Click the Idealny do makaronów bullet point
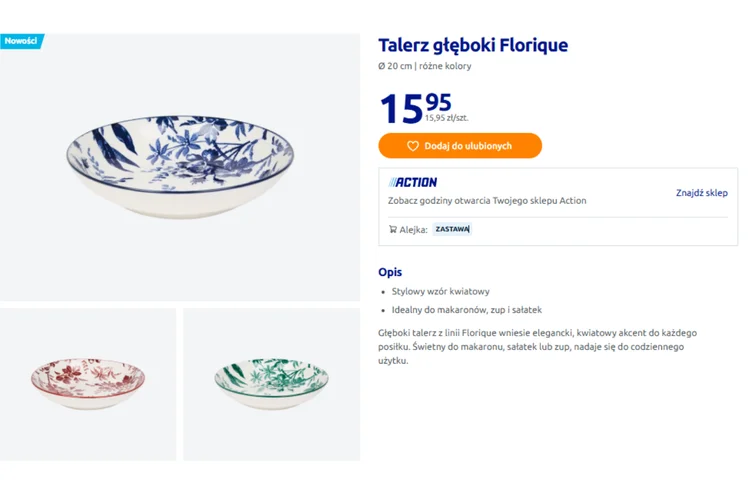The height and width of the screenshot is (494, 748). (x=466, y=310)
